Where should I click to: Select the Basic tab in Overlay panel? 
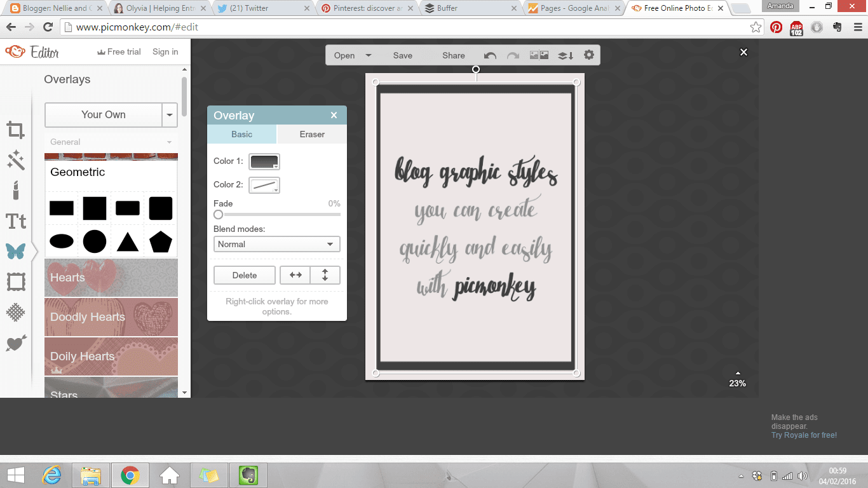242,135
